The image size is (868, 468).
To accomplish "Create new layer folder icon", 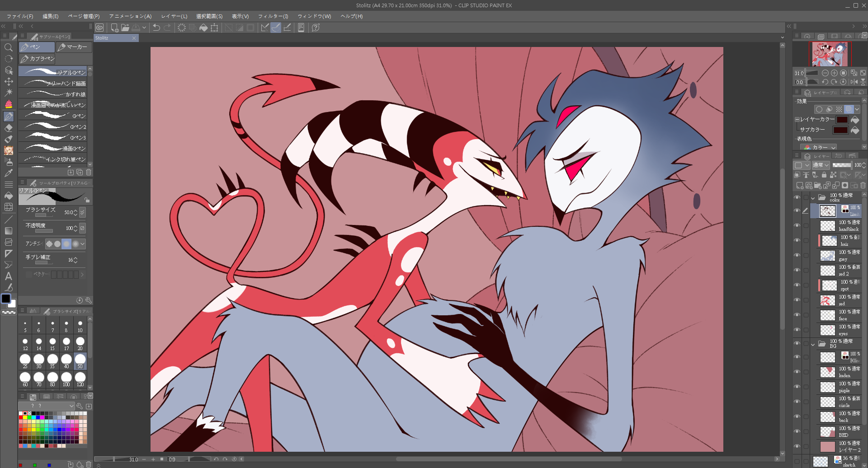I will (x=817, y=185).
